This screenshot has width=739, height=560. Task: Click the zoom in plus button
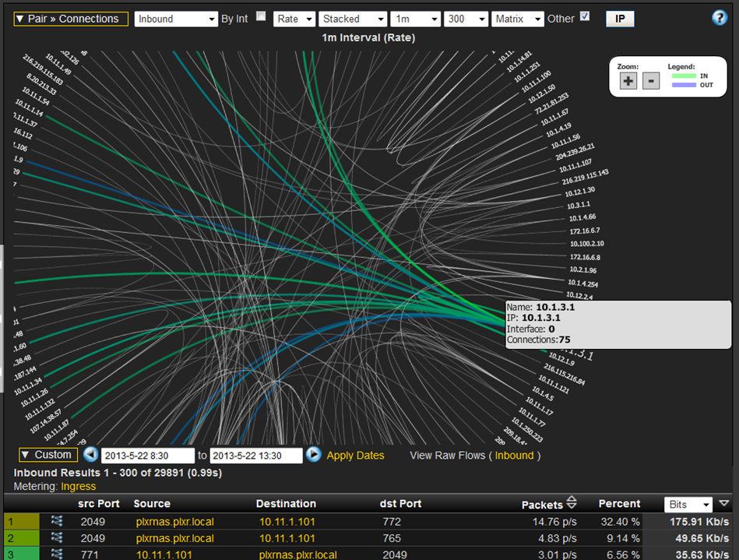(x=628, y=80)
